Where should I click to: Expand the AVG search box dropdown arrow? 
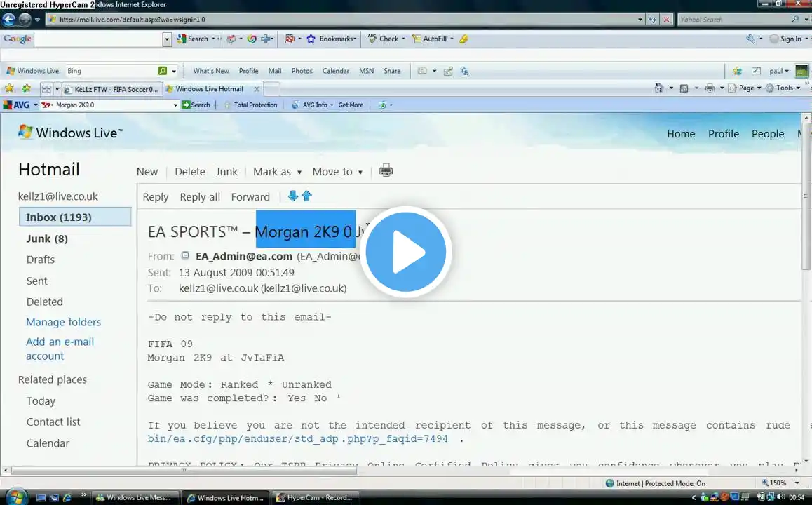175,105
